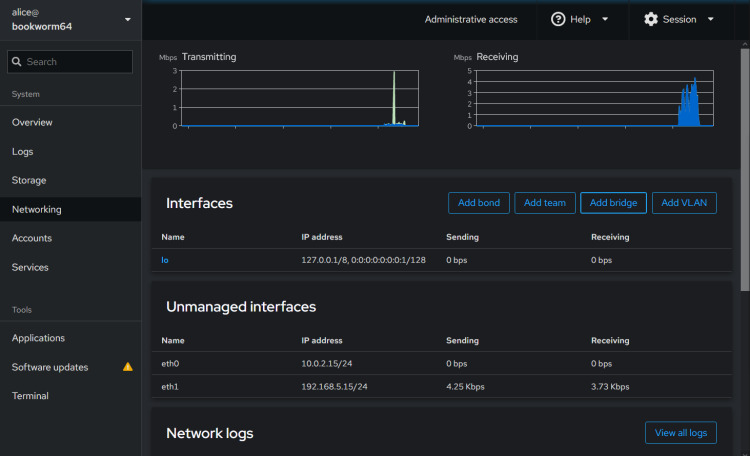The image size is (750, 456).
Task: Click the Transmitting graph
Action: pos(299,99)
